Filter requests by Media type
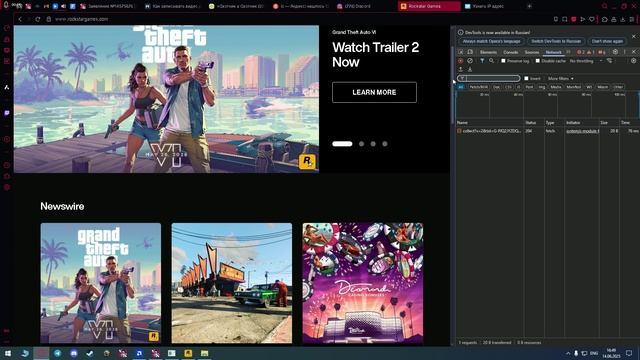 click(x=556, y=87)
